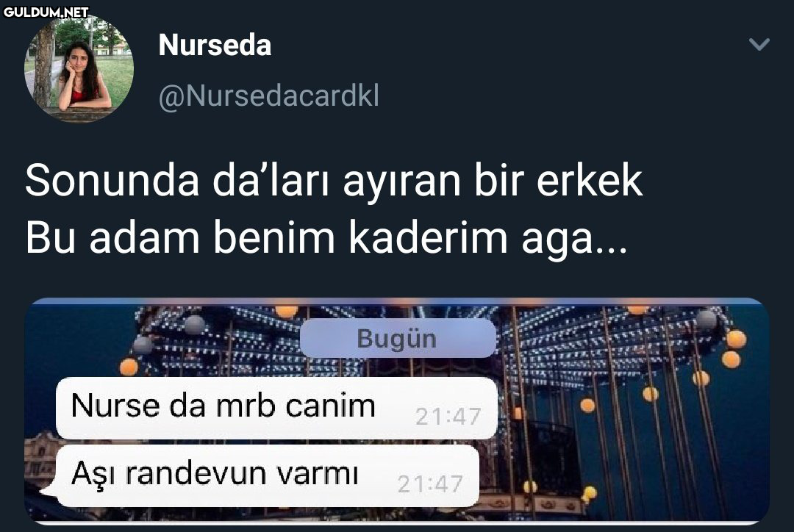This screenshot has width=794, height=532.
Task: Click the word 'Nurse' in first chat message
Action: click(115, 406)
